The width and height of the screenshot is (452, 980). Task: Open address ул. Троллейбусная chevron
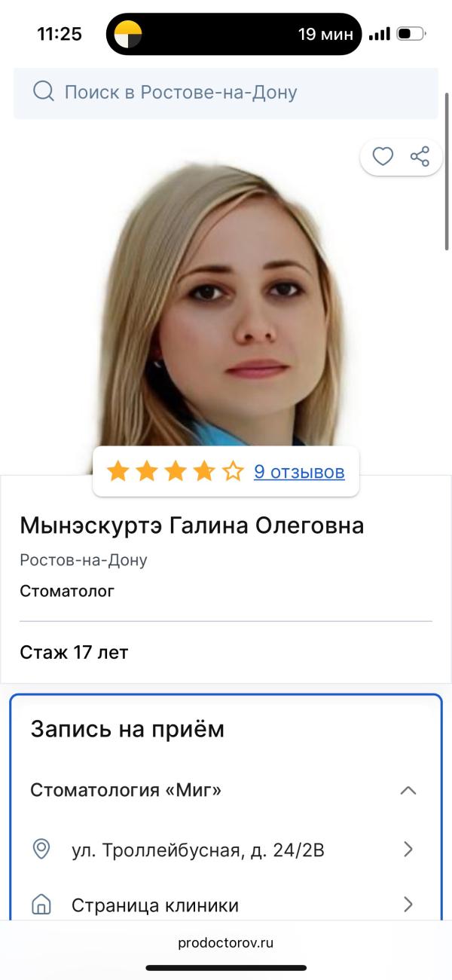[x=408, y=850]
